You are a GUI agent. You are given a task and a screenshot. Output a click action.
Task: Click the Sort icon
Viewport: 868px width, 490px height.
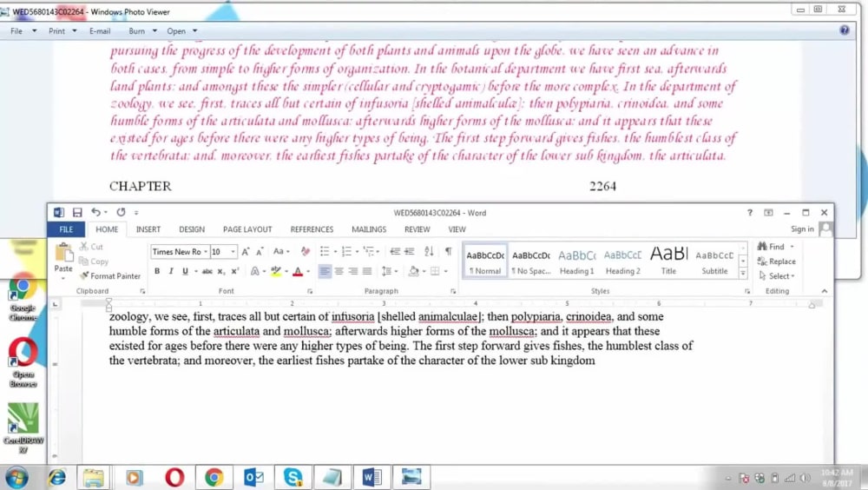click(x=429, y=252)
